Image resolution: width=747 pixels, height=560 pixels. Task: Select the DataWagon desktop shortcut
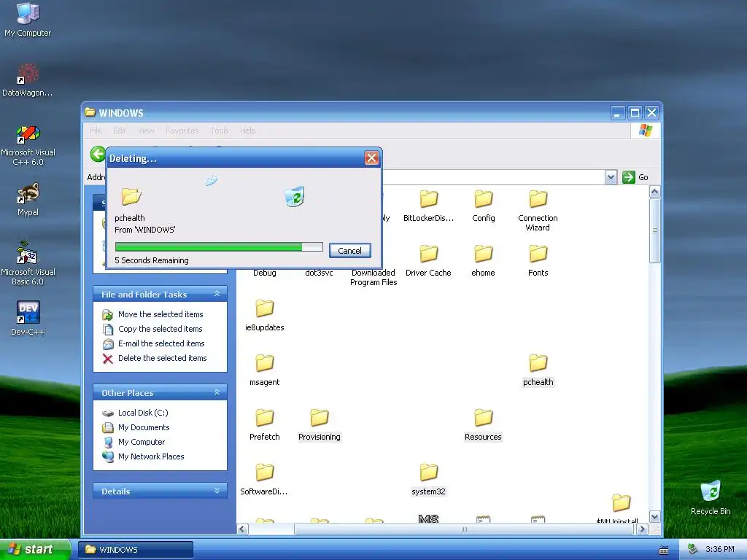click(x=28, y=80)
